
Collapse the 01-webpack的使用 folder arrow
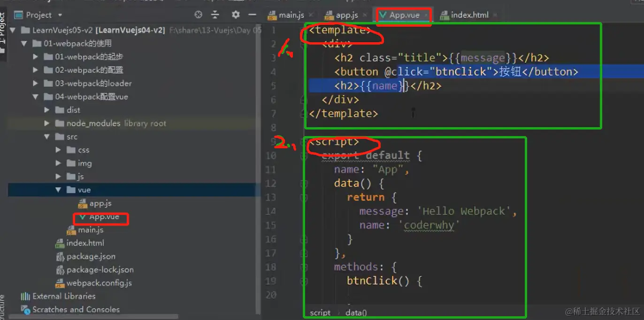24,44
